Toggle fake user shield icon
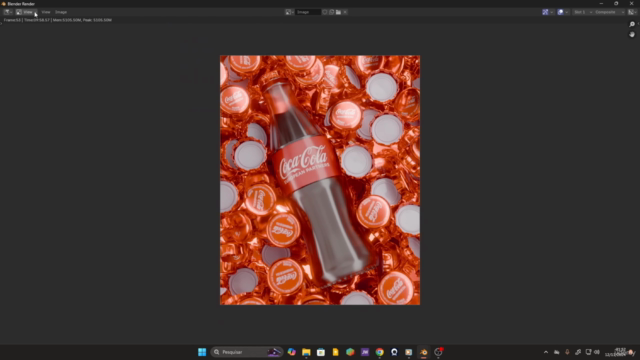 point(325,12)
